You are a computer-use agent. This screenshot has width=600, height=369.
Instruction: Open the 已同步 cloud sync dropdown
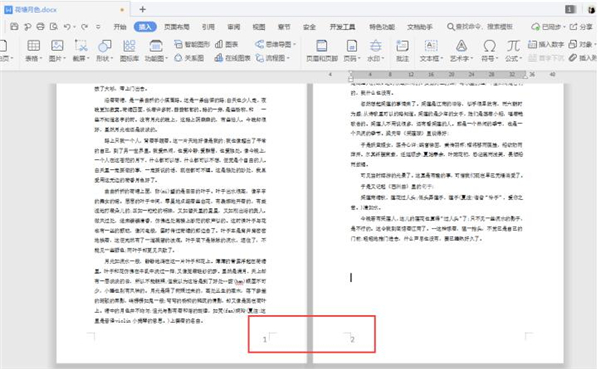point(548,27)
